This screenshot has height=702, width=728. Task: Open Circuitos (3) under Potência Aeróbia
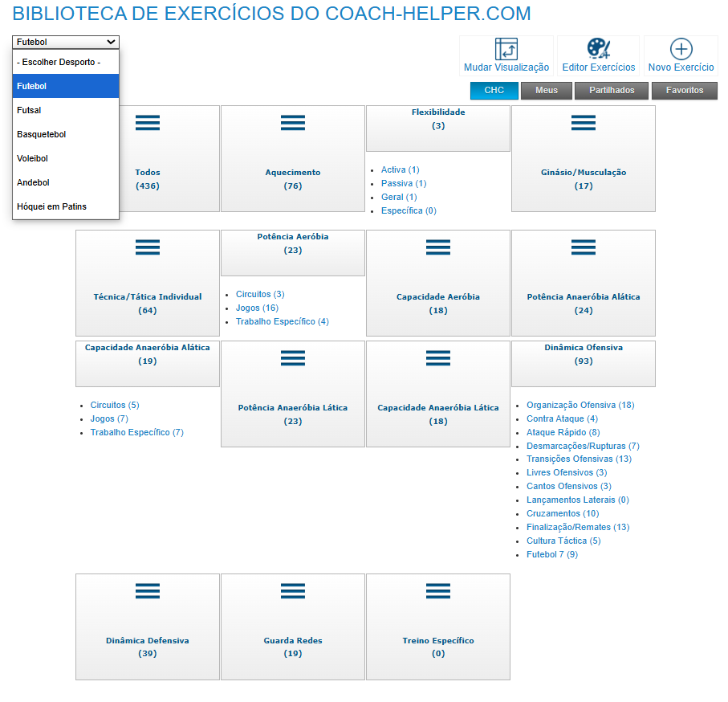[x=260, y=295]
